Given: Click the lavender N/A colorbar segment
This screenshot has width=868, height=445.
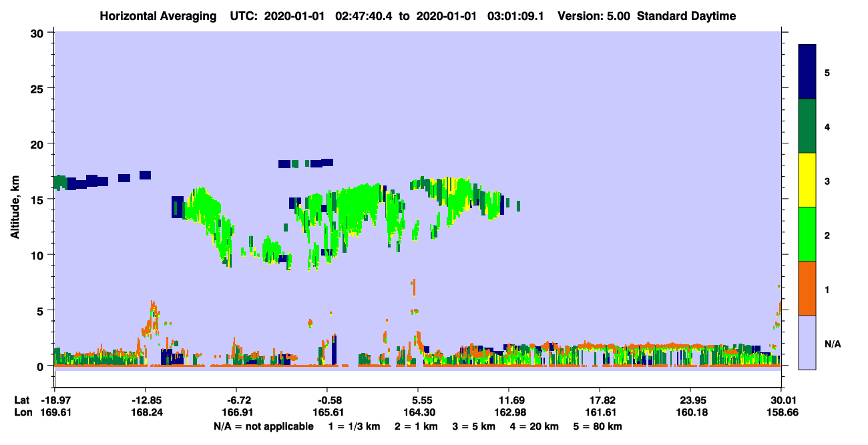Looking at the screenshot, I should click(x=807, y=342).
